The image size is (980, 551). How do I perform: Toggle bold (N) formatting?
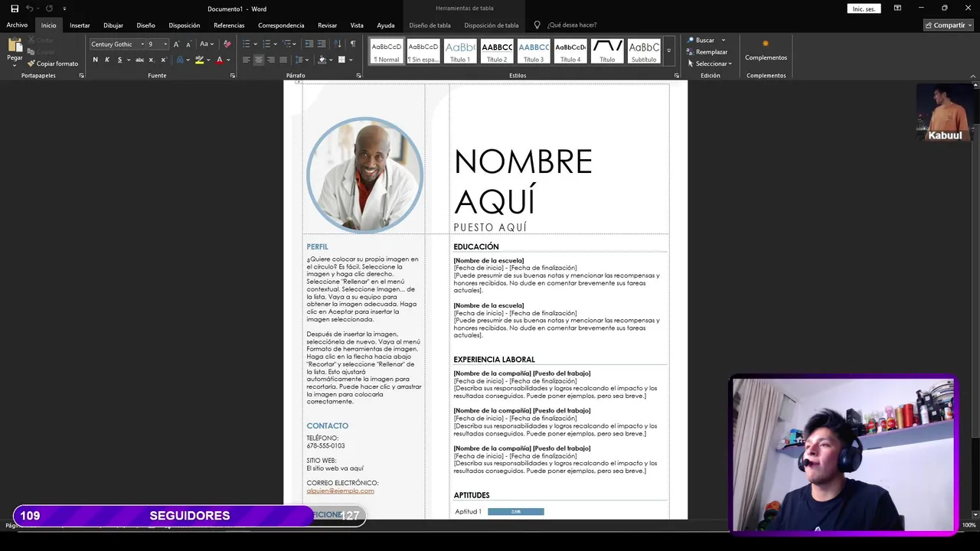pos(95,60)
